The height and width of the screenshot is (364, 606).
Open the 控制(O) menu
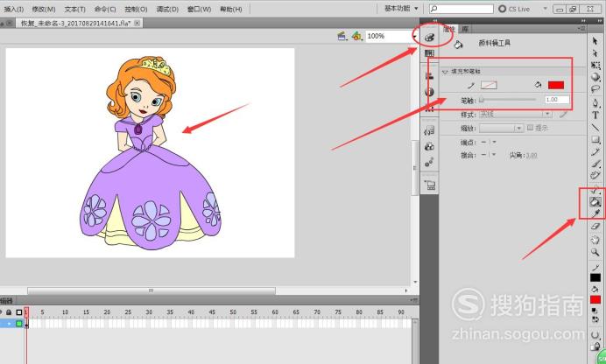tap(136, 9)
